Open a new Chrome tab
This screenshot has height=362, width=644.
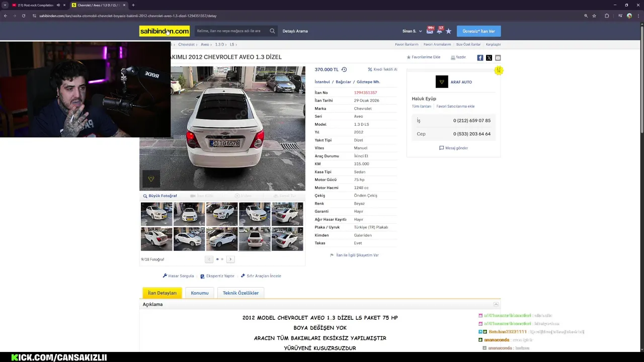pyautogui.click(x=133, y=5)
